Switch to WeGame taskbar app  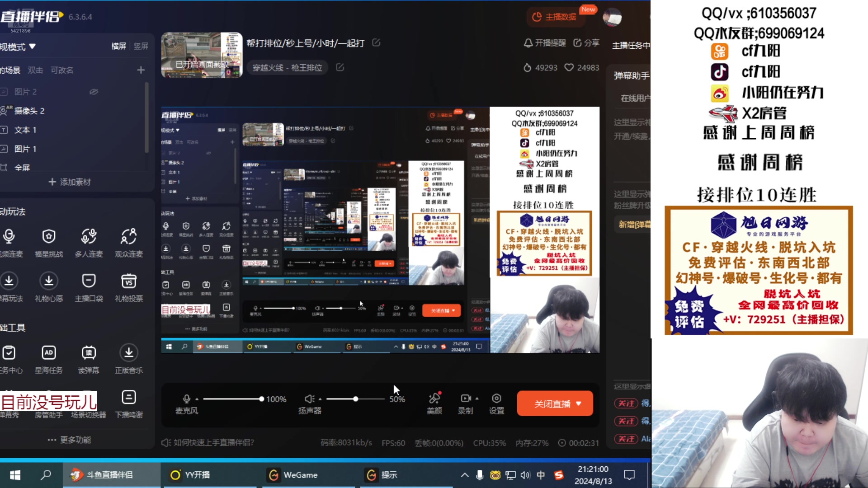pos(307,475)
